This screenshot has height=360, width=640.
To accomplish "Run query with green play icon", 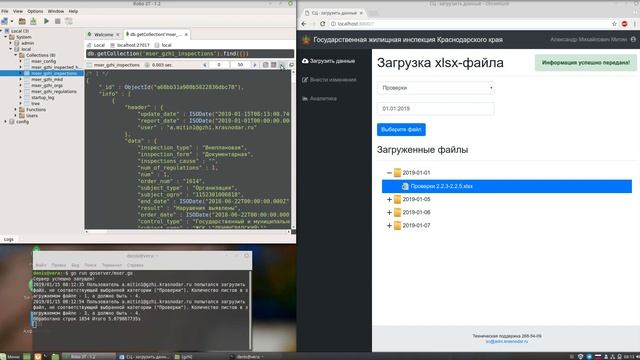I will click(x=47, y=21).
